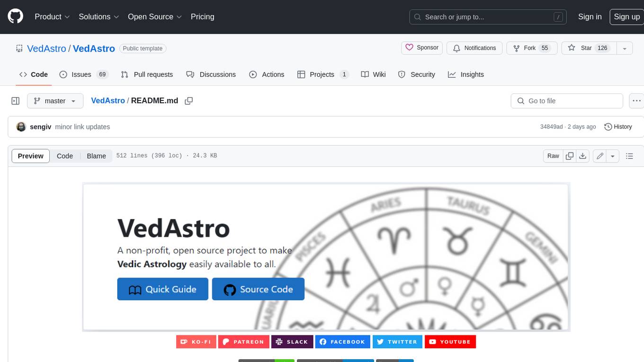
Task: Open the Patreon badge
Action: coord(244,342)
